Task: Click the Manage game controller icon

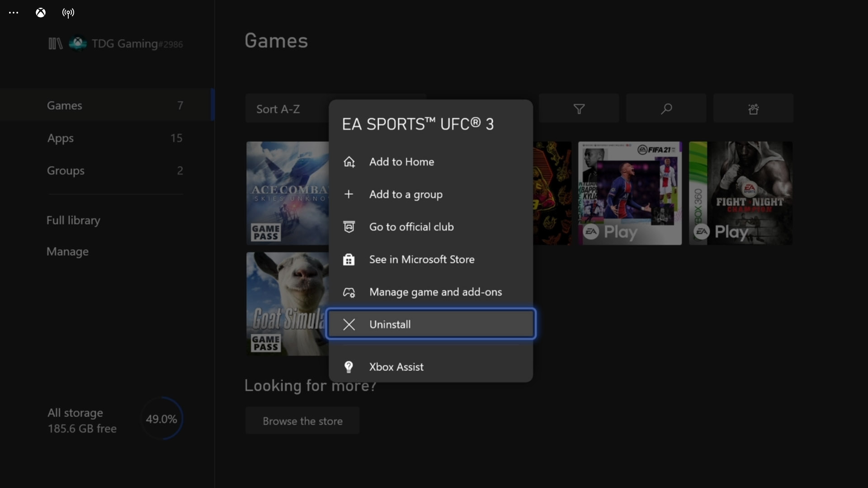Action: point(349,292)
